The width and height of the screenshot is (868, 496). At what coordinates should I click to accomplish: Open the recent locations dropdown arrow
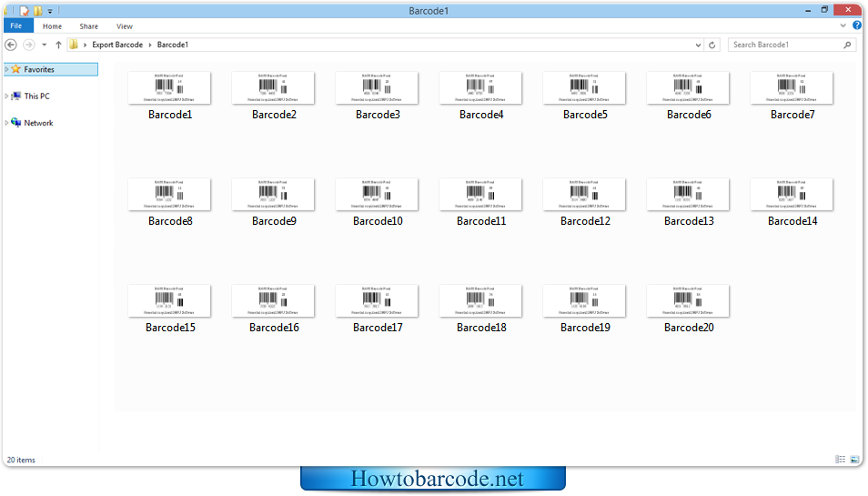pos(44,45)
